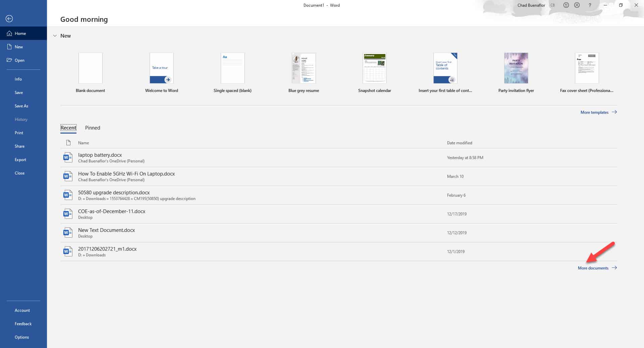Open 50580 upgrade description.docx
The image size is (644, 348).
point(339,195)
